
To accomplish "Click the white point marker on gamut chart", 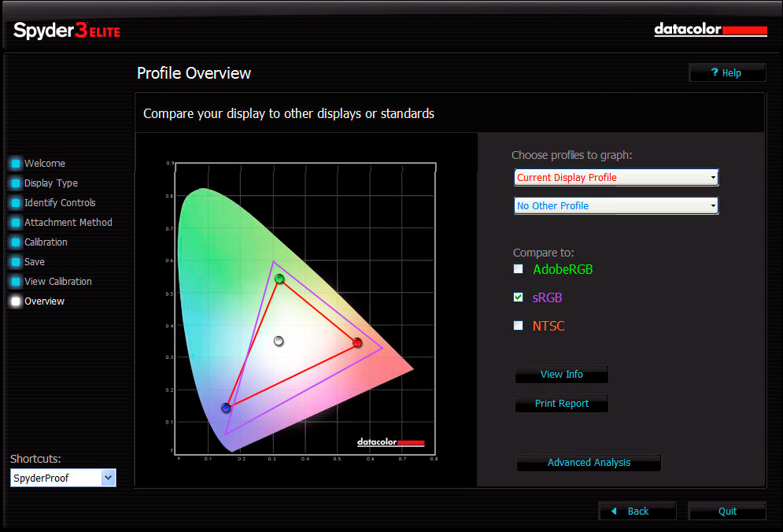I will 279,341.
